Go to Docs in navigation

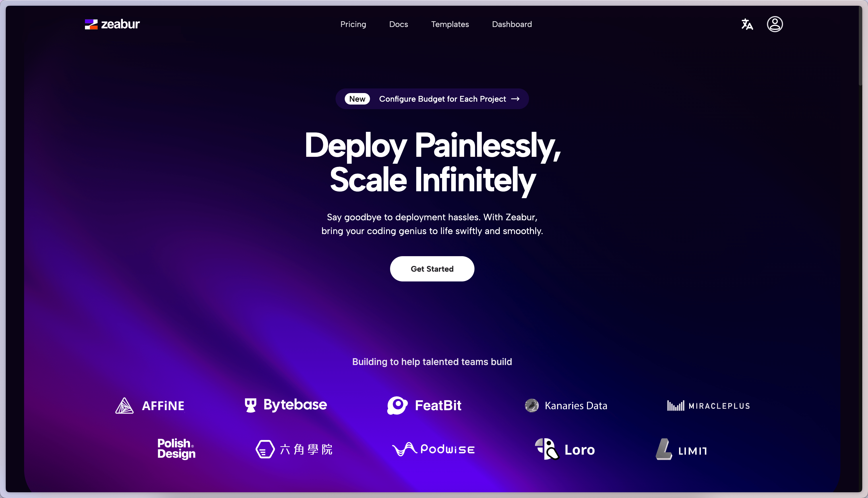coord(398,24)
